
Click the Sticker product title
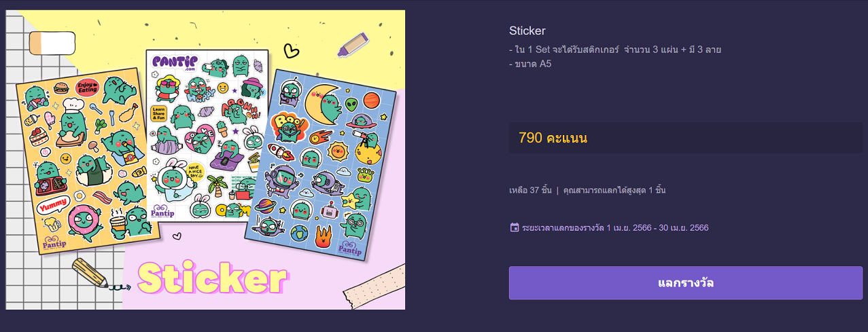527,31
